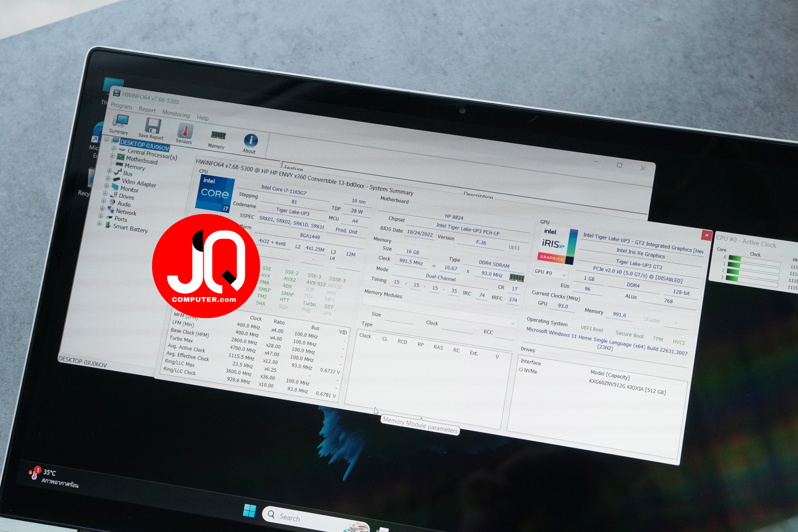The image size is (798, 532).
Task: Select the DESKTOP-0JU06OV computer icon in tree
Action: 116,140
